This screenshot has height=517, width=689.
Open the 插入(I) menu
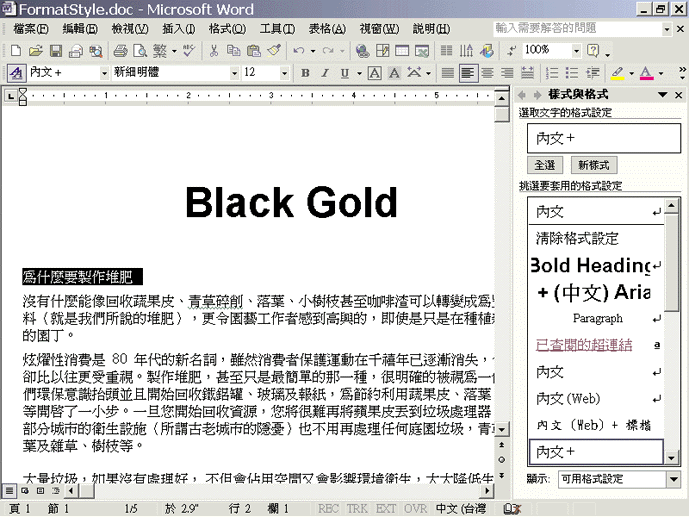[179, 29]
